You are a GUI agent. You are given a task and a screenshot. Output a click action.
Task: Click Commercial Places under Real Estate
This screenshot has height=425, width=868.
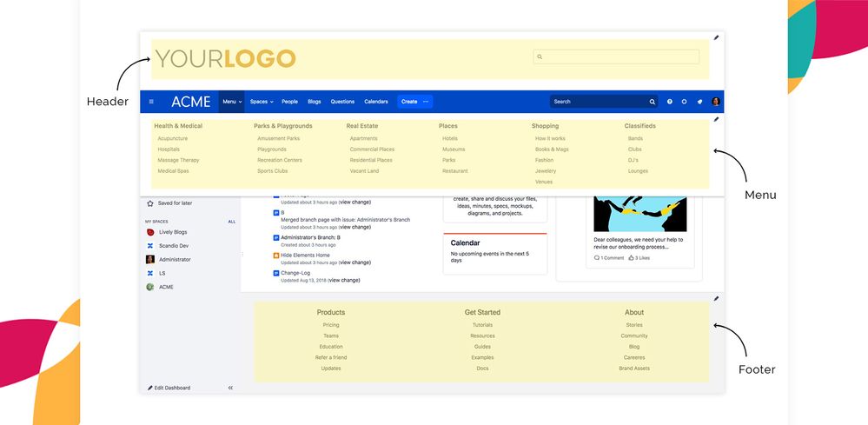372,149
